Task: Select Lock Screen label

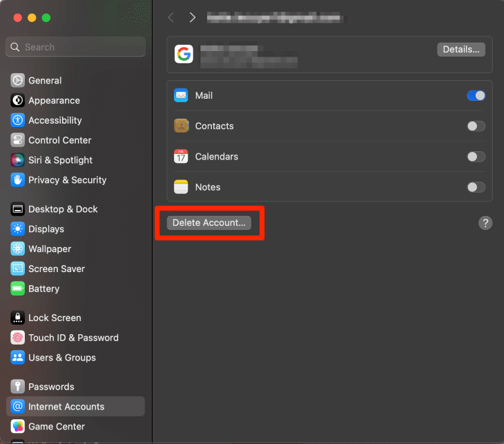Action: [x=55, y=318]
